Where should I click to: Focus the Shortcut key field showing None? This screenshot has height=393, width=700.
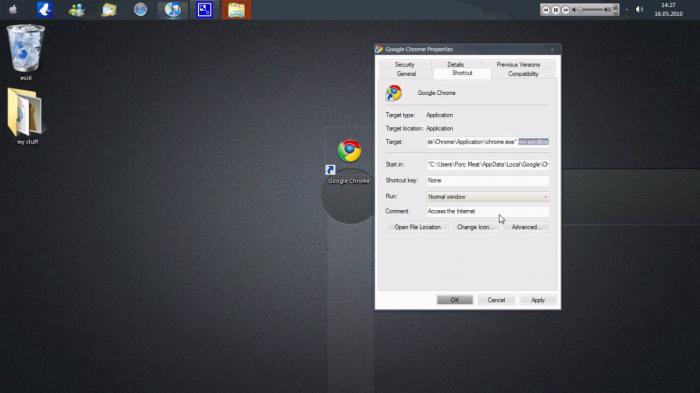488,180
